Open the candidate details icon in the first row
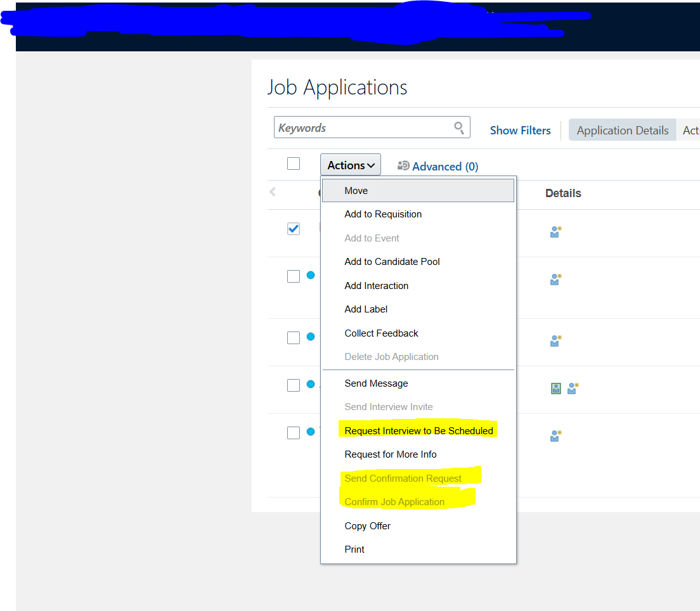The height and width of the screenshot is (611, 700). tap(555, 232)
